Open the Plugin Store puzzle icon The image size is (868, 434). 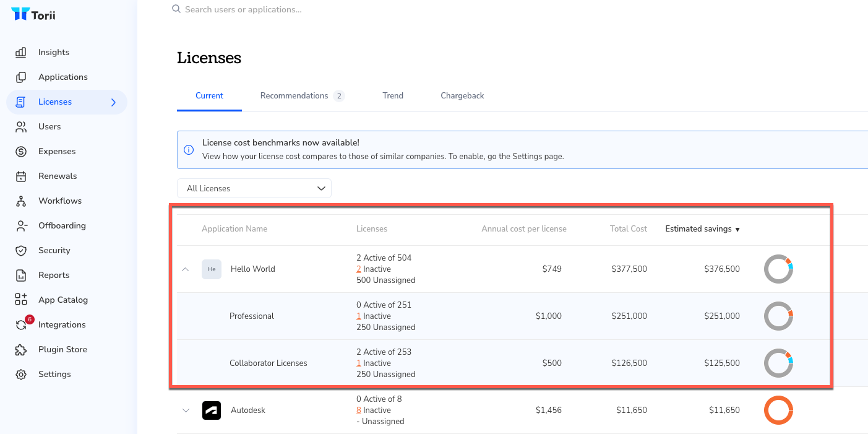pos(21,350)
